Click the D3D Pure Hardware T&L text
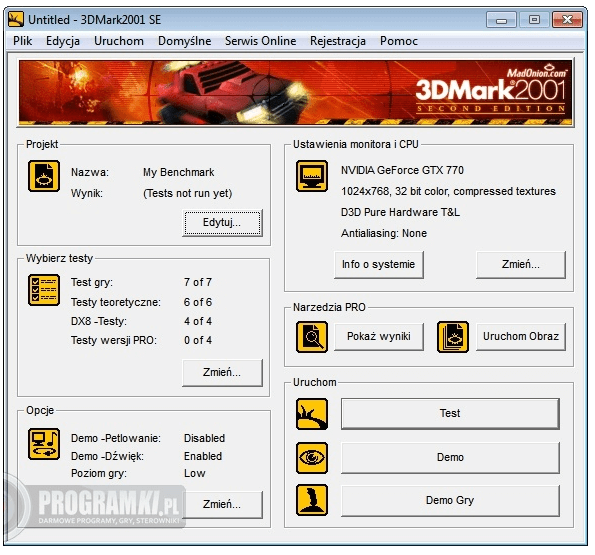595x555 pixels. pyautogui.click(x=400, y=212)
